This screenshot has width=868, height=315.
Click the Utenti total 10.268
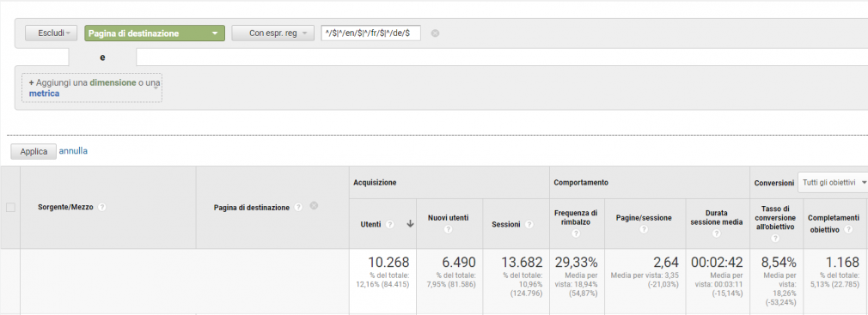tap(388, 263)
